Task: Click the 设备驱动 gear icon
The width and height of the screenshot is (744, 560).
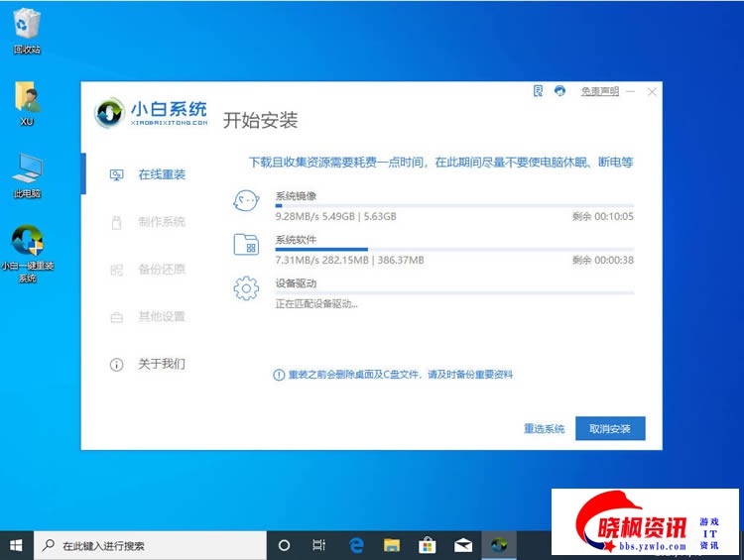Action: [245, 288]
